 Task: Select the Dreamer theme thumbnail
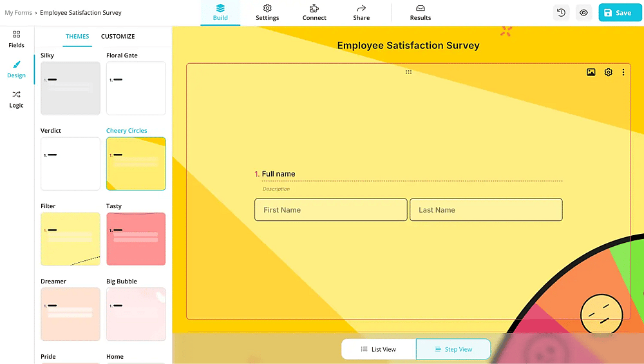pos(70,314)
